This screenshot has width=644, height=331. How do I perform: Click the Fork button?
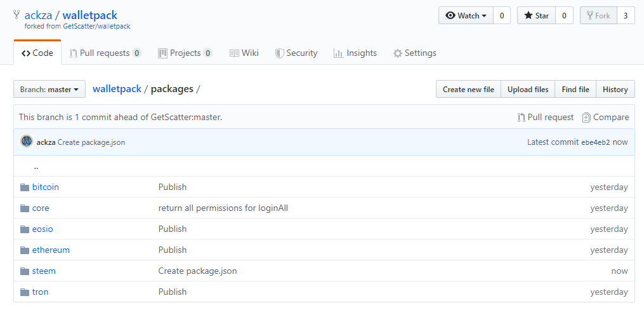coord(598,16)
